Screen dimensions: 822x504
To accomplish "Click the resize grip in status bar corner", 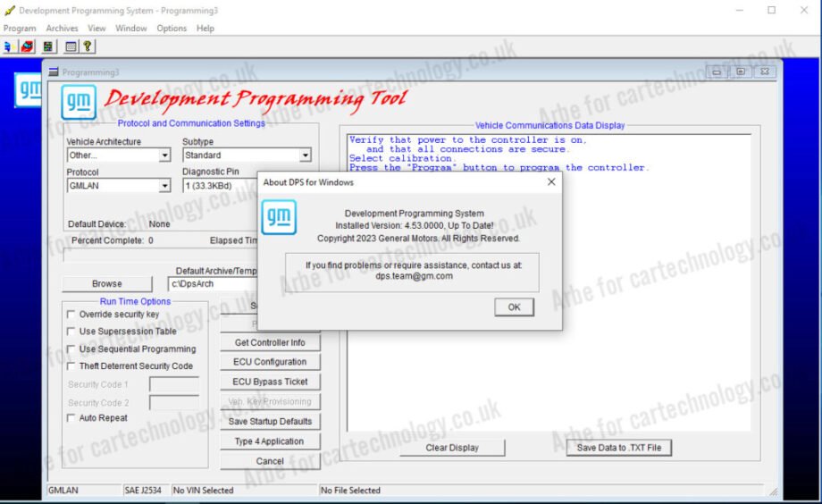I will (773, 491).
